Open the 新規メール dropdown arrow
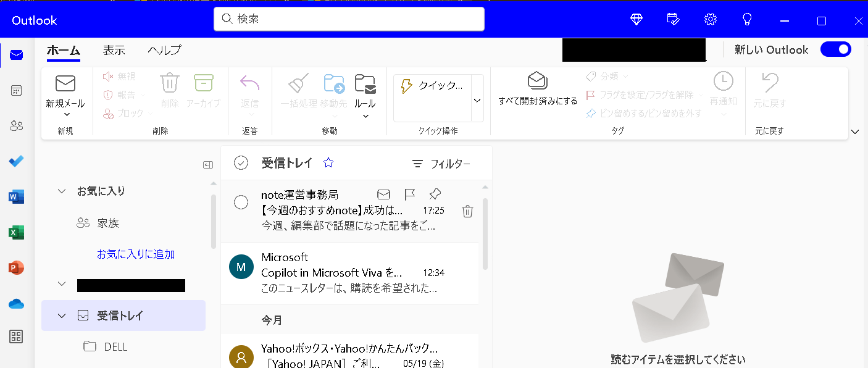868x368 pixels. tap(66, 114)
